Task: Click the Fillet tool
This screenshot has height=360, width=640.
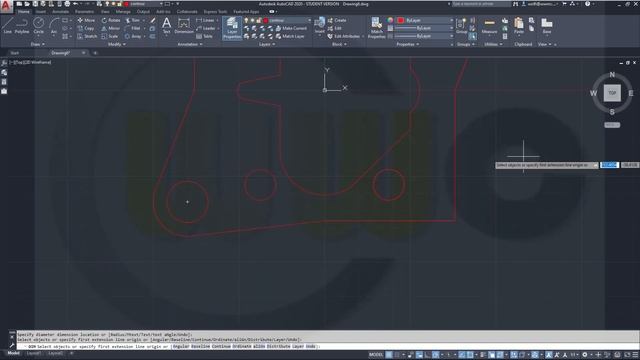Action: 133,28
